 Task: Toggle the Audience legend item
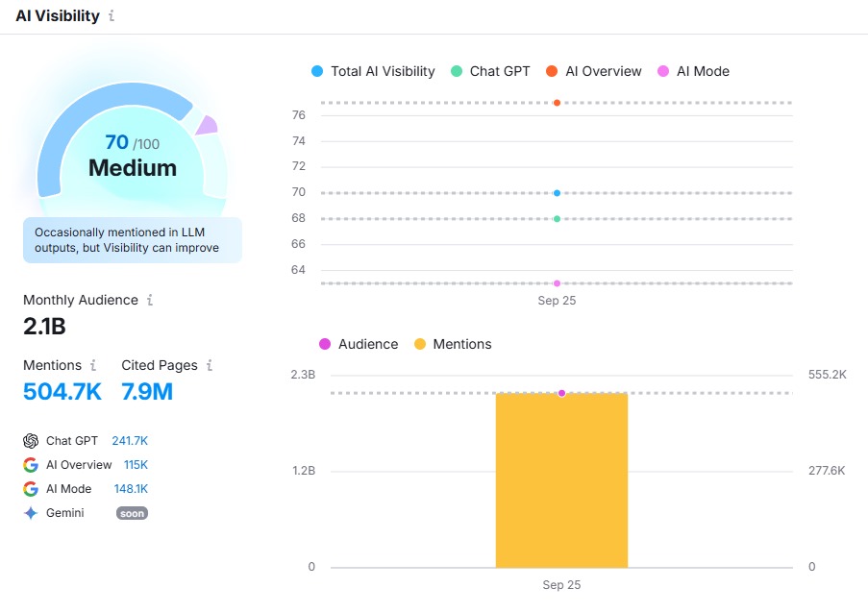coord(358,344)
